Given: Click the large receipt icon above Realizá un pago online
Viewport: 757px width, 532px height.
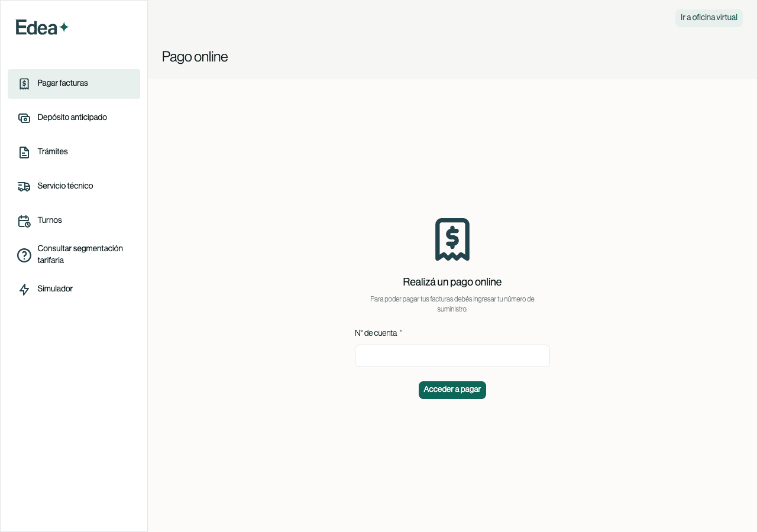Looking at the screenshot, I should tap(452, 239).
